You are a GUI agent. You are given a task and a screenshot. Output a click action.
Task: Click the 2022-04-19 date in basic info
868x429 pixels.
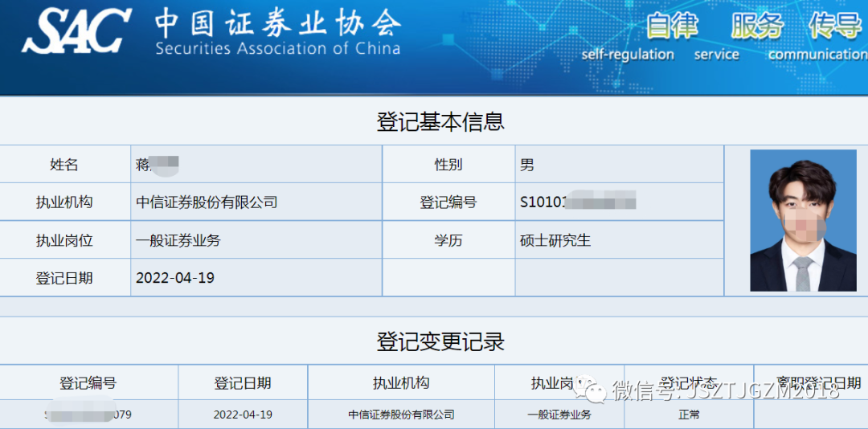click(x=175, y=278)
